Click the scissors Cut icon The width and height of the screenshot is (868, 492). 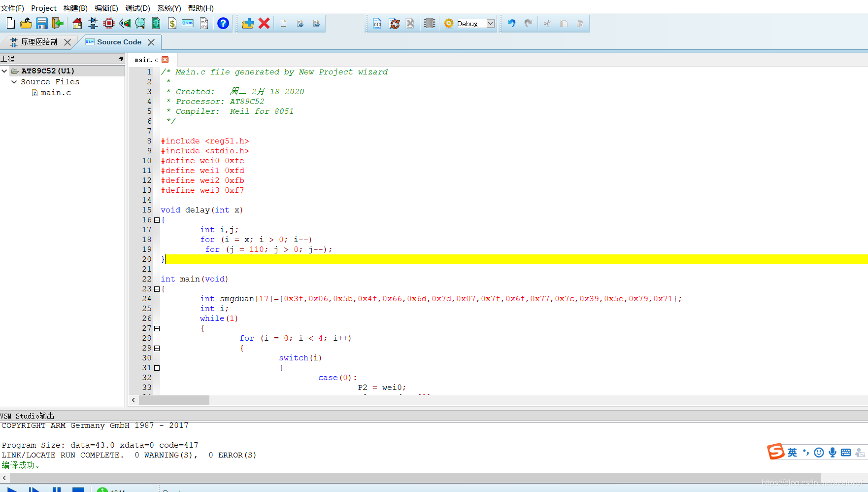coord(547,23)
